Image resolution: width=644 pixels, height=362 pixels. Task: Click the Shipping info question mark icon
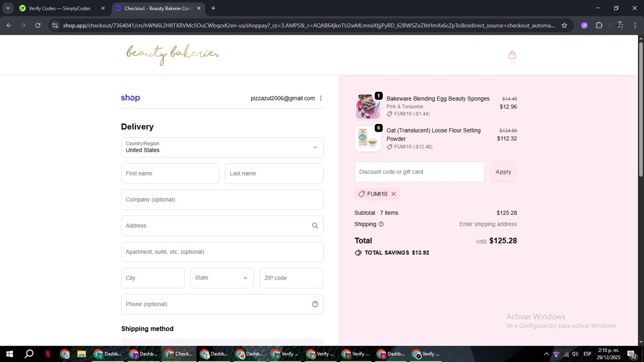click(381, 224)
